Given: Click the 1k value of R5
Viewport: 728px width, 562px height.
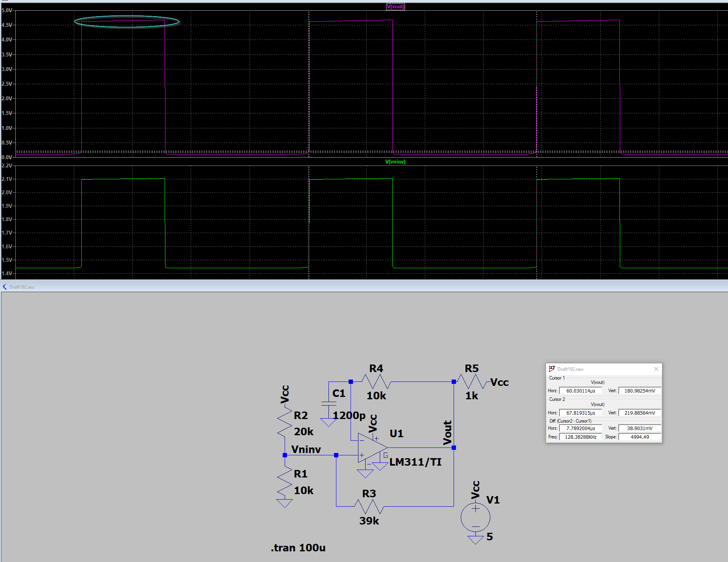Looking at the screenshot, I should pyautogui.click(x=471, y=396).
